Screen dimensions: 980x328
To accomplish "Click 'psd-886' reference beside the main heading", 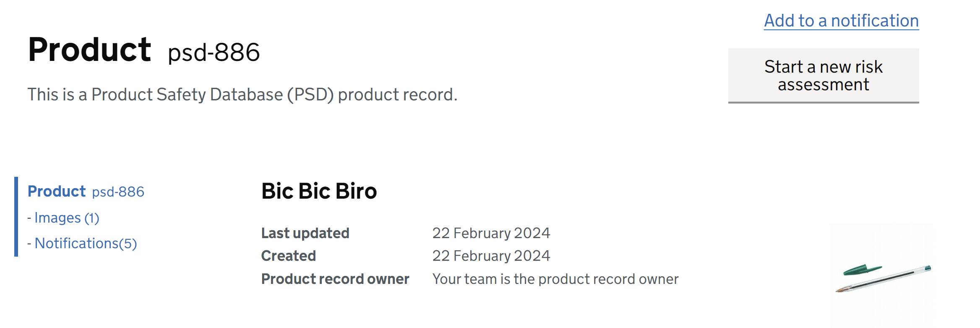I will 214,53.
